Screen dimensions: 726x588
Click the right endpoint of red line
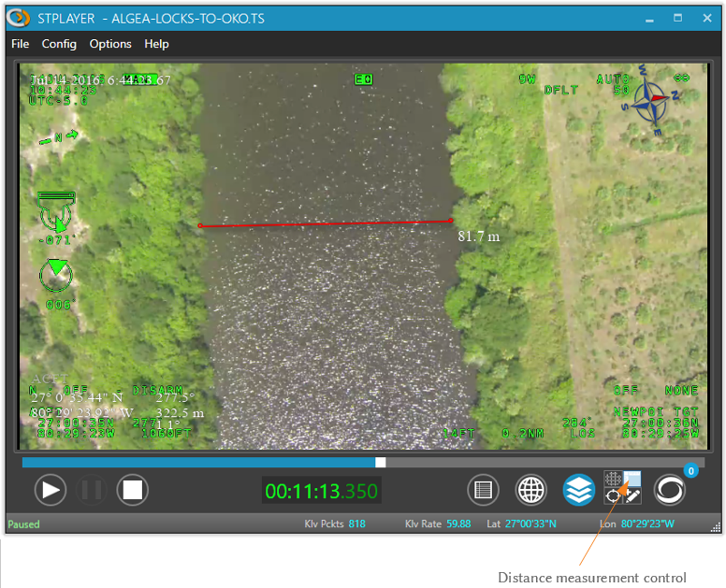451,221
